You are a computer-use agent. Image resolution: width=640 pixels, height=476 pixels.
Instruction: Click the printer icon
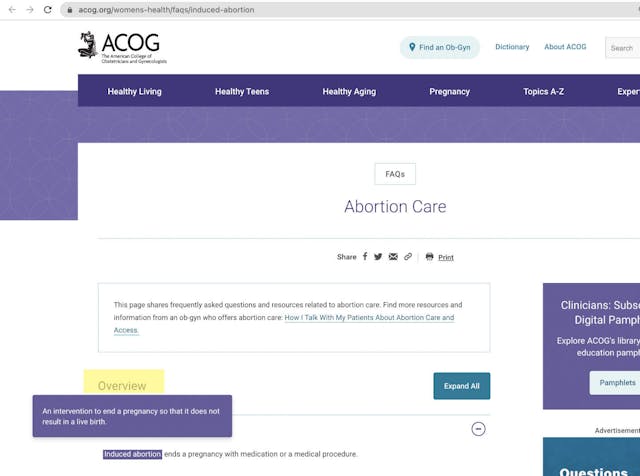[429, 257]
